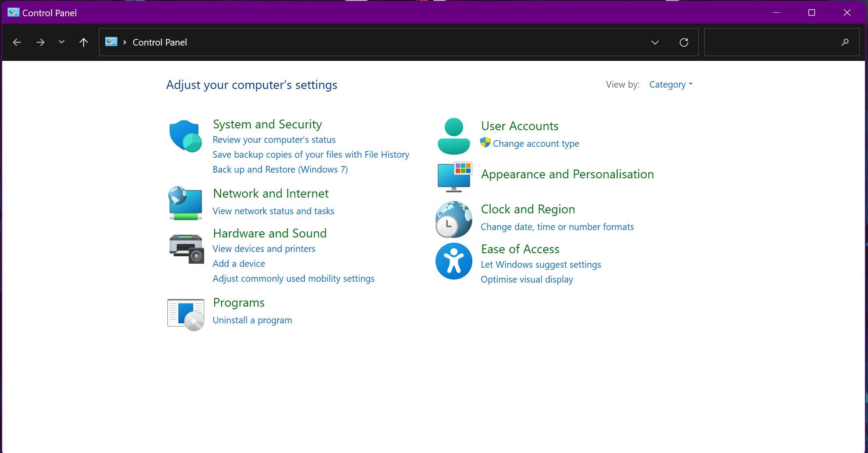
Task: Close the Control Panel window
Action: 847,13
